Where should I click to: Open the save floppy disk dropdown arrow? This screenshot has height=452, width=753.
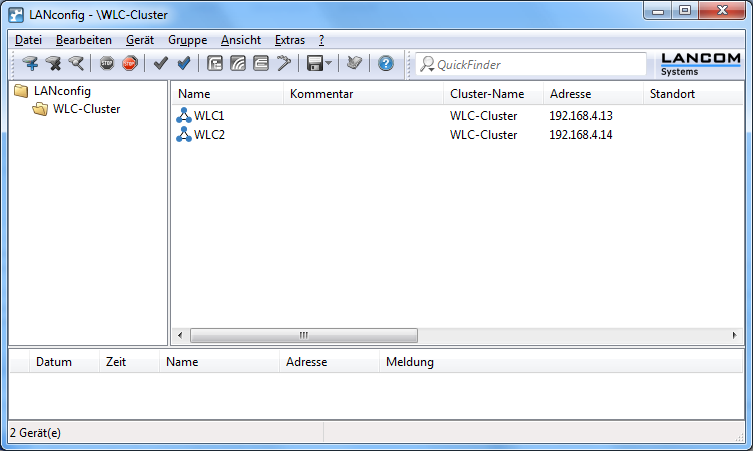pos(329,64)
